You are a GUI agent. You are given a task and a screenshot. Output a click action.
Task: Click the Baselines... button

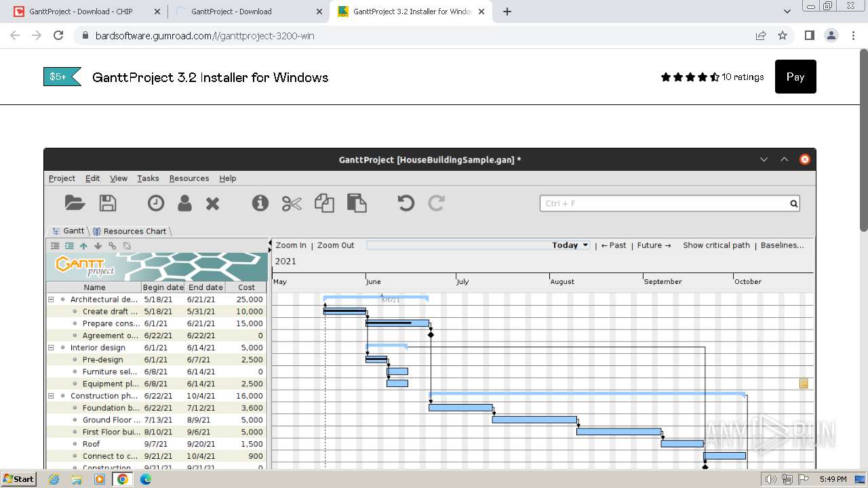pos(782,245)
